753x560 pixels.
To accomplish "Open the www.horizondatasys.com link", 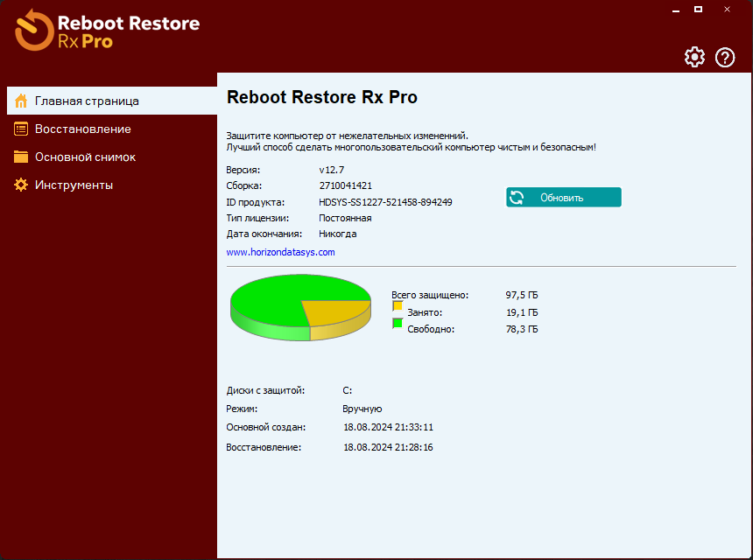I will point(280,252).
